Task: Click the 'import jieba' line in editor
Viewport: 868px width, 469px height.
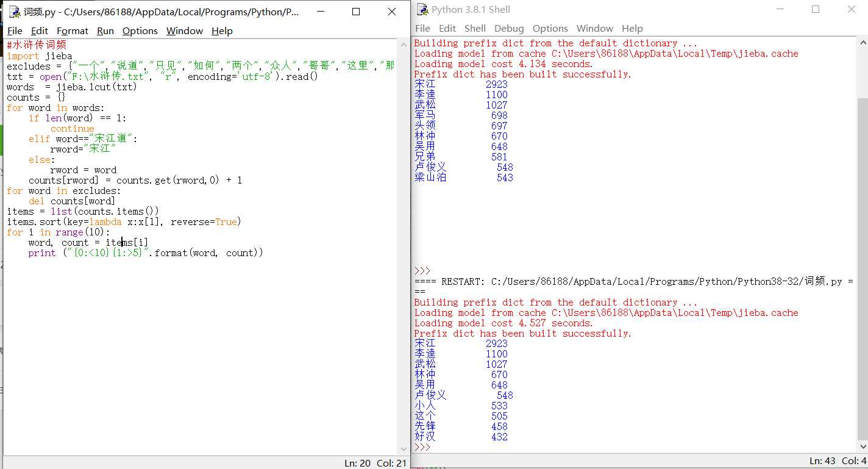Action: (39, 55)
